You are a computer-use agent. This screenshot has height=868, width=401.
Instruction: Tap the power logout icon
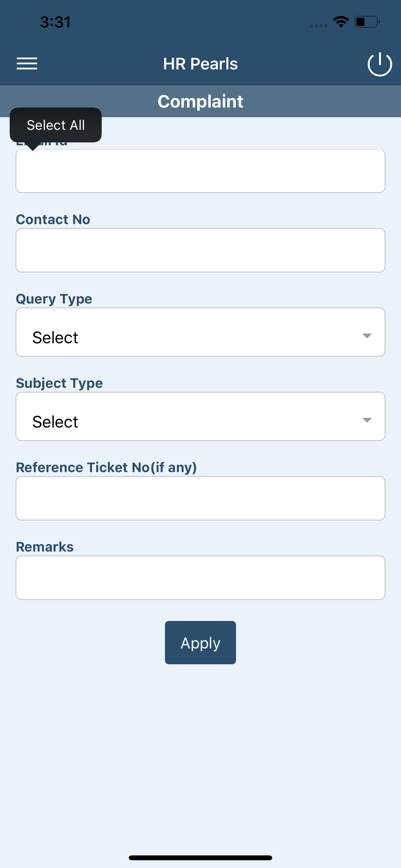coord(380,64)
